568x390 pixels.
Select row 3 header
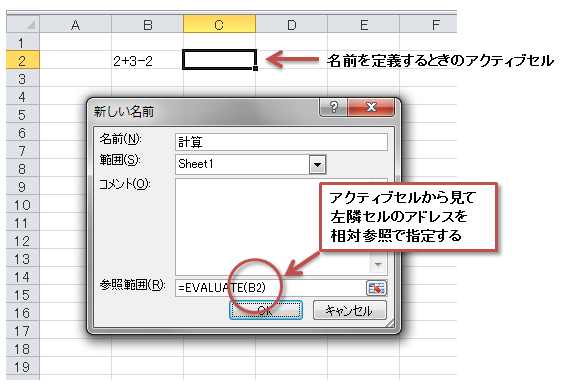point(22,78)
